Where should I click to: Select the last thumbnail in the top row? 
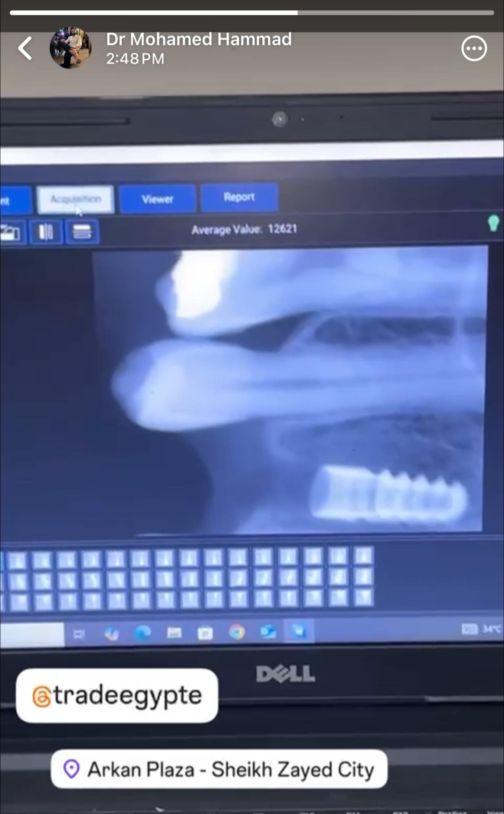tap(363, 555)
